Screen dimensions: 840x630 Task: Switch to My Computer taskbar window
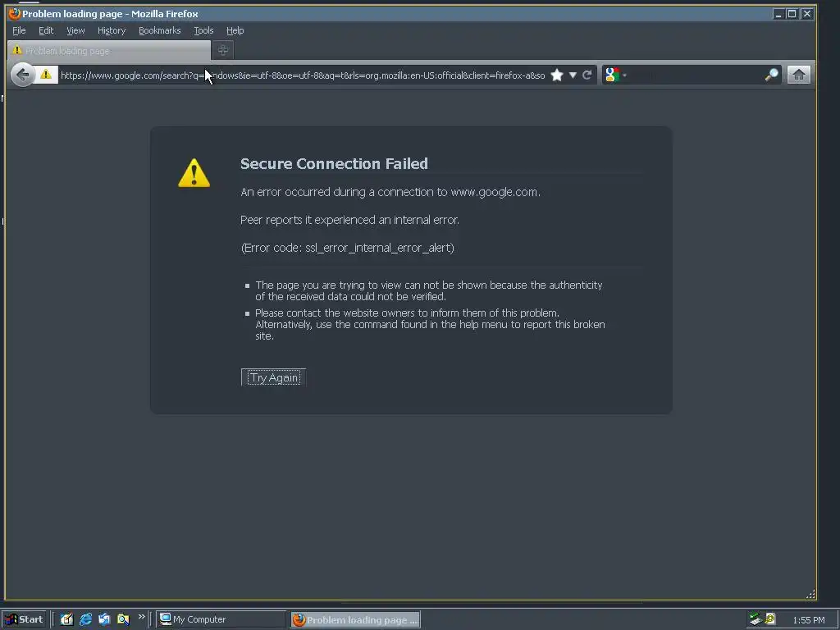(x=221, y=619)
